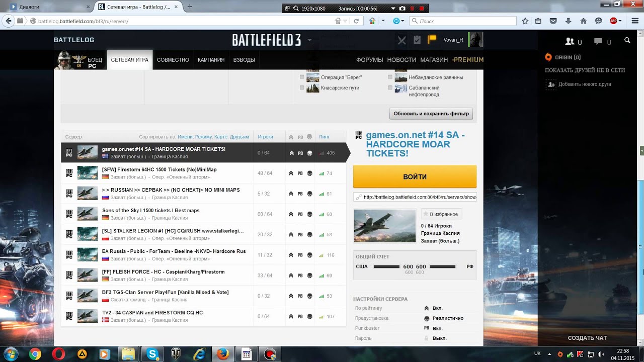Open search engine dropdown in Firefox
The image size is (644, 362).
click(x=415, y=21)
